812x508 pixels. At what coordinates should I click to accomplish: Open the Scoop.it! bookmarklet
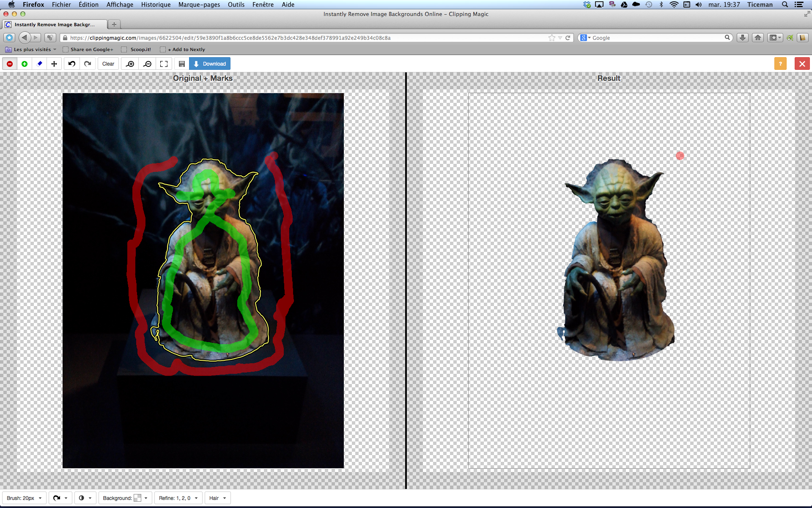coord(136,50)
